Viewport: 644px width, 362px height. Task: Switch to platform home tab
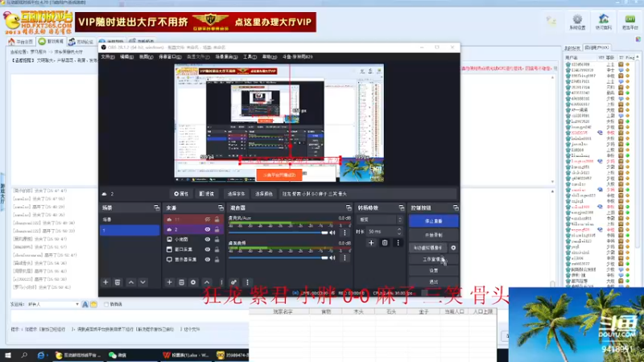21,42
